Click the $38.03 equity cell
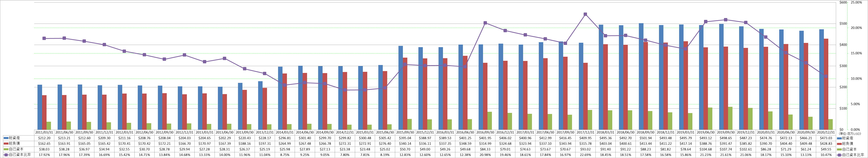 [x=44, y=149]
